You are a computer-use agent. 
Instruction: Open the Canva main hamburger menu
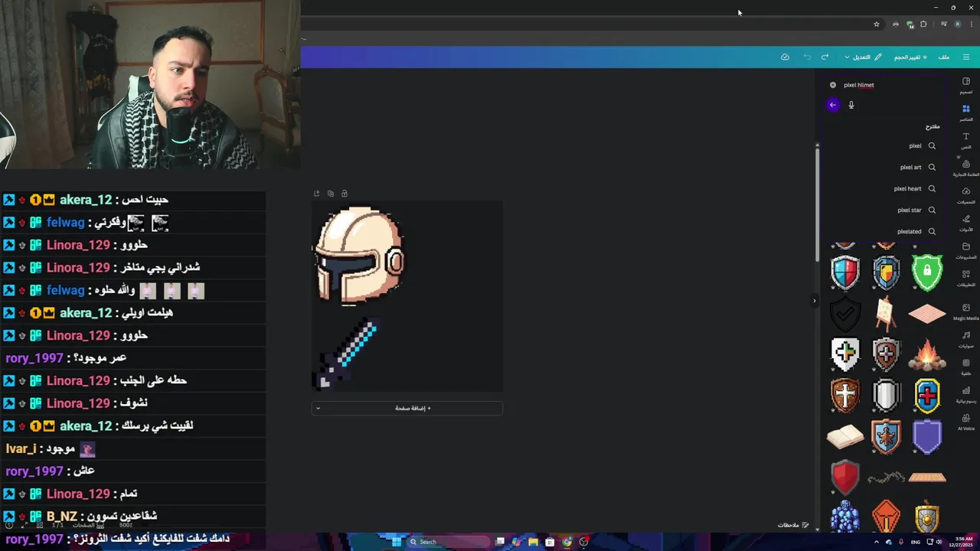coord(966,57)
